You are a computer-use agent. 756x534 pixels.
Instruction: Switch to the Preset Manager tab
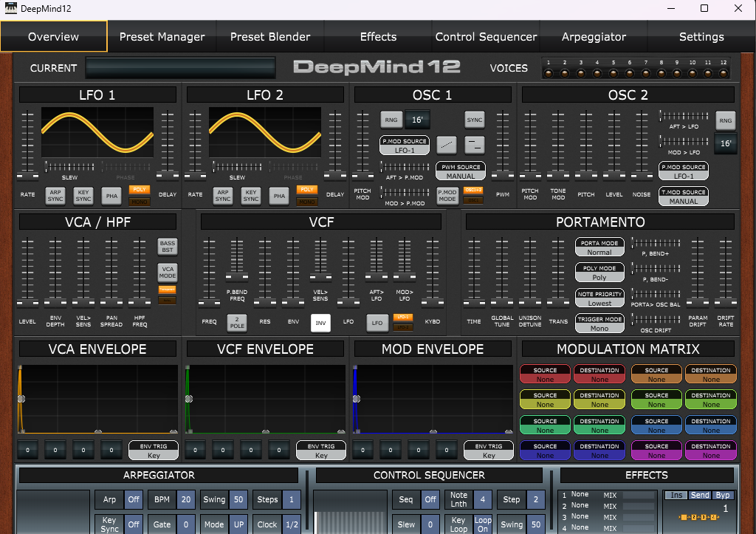(x=162, y=37)
